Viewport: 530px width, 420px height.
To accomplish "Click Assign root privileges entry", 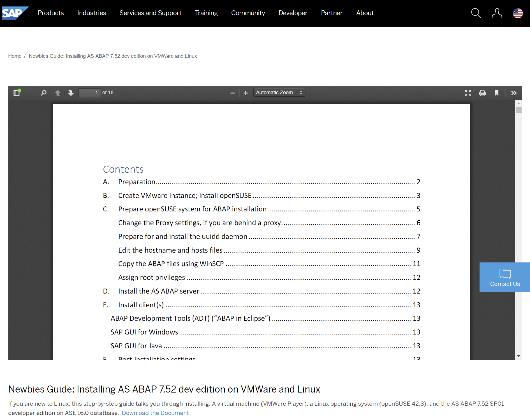I will (x=269, y=278).
